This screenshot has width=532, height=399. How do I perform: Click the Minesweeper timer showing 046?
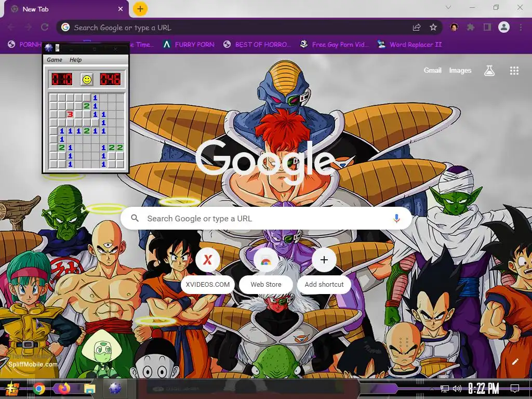coord(110,79)
